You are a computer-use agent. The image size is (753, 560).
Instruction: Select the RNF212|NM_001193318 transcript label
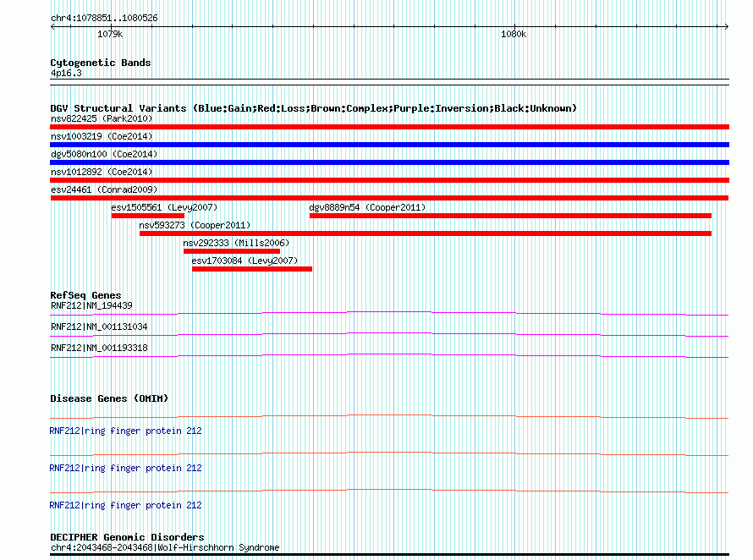99,349
